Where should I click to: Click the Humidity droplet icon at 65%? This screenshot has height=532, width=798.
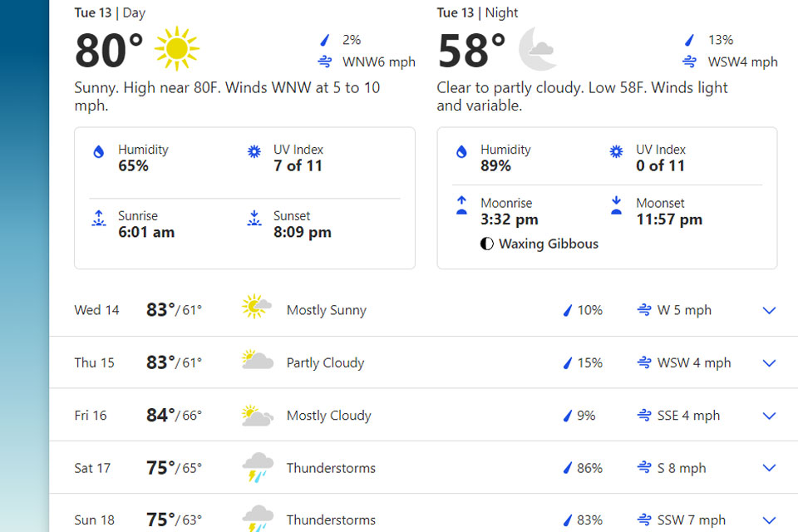[x=99, y=152]
